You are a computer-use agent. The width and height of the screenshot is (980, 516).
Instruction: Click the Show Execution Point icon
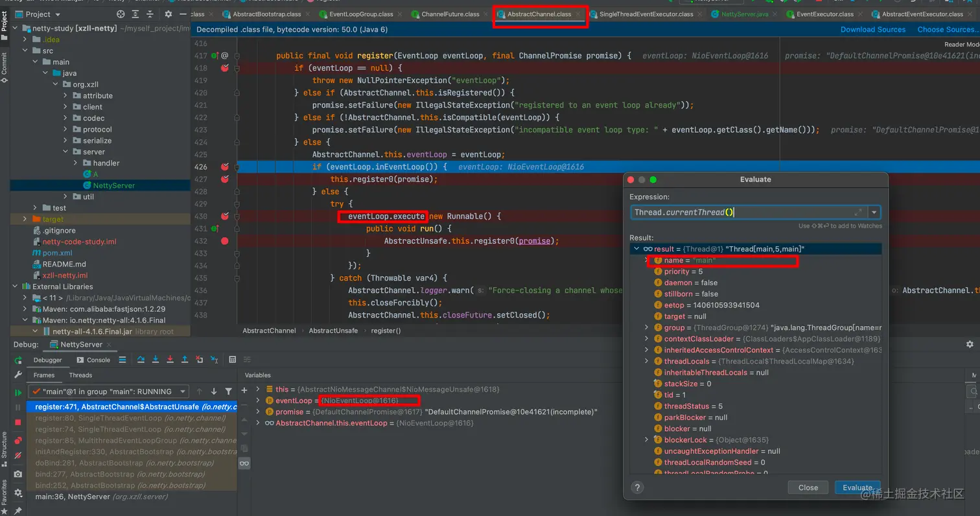point(122,360)
